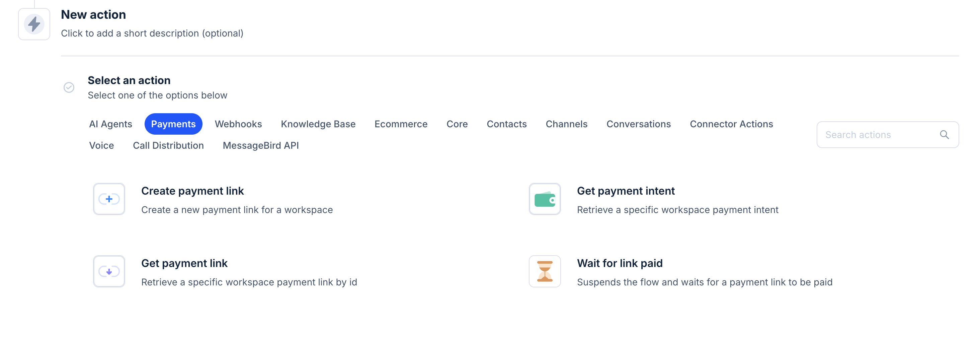The height and width of the screenshot is (339, 980).
Task: Open the Webhooks category tab
Action: (238, 124)
